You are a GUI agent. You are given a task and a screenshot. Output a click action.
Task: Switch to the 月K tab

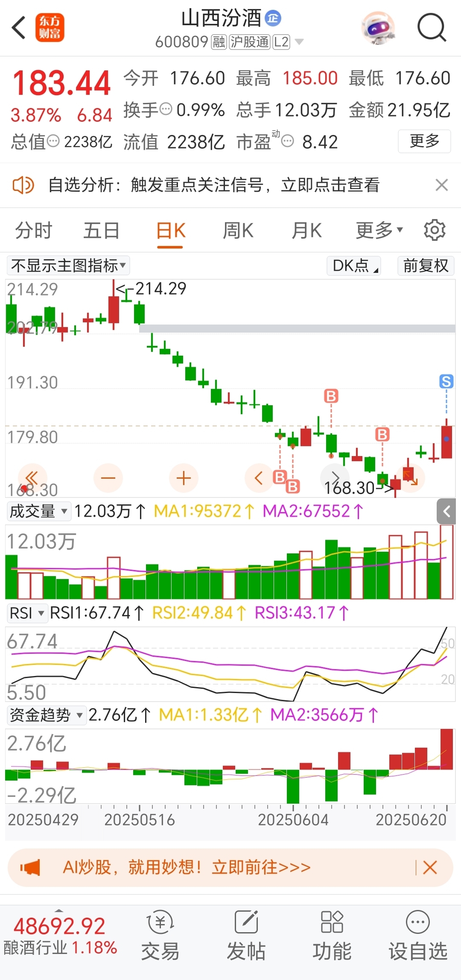click(306, 231)
